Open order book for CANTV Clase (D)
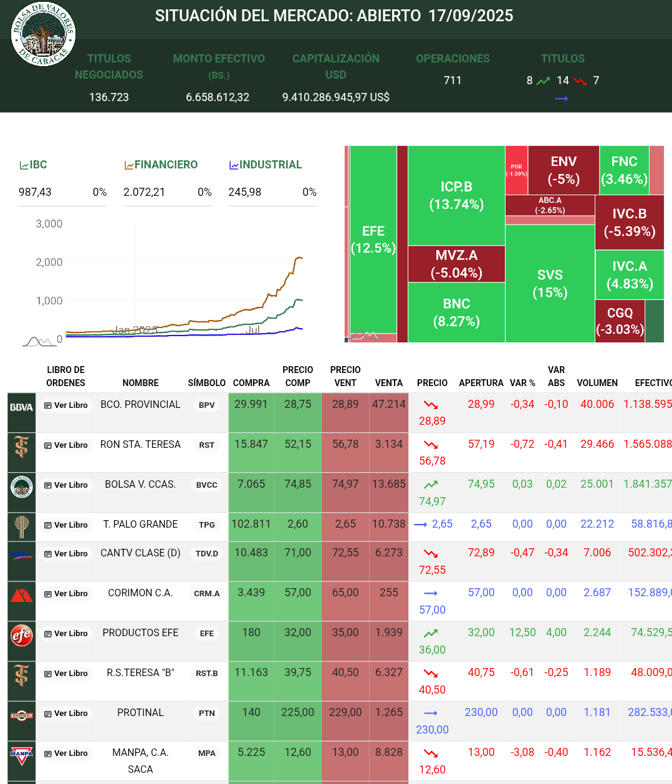The image size is (672, 784). pos(66,554)
